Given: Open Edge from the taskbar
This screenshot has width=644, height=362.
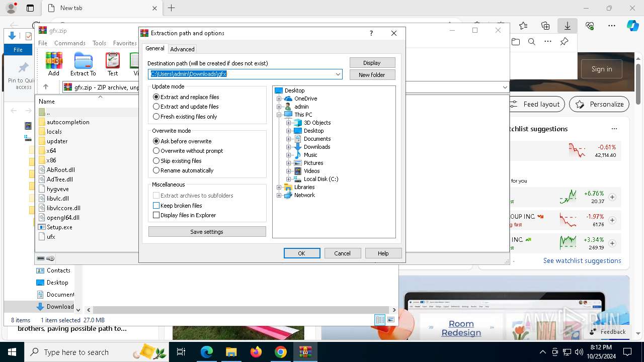Looking at the screenshot, I should [207, 352].
